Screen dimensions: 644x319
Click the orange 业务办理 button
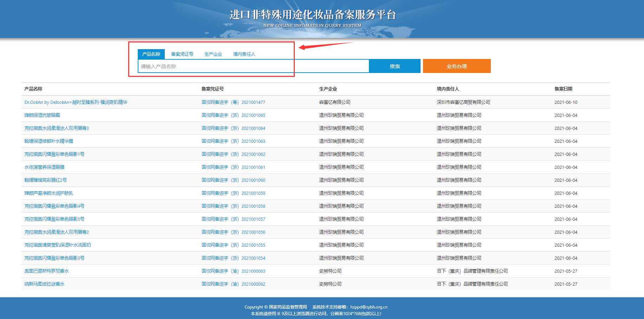pos(457,66)
